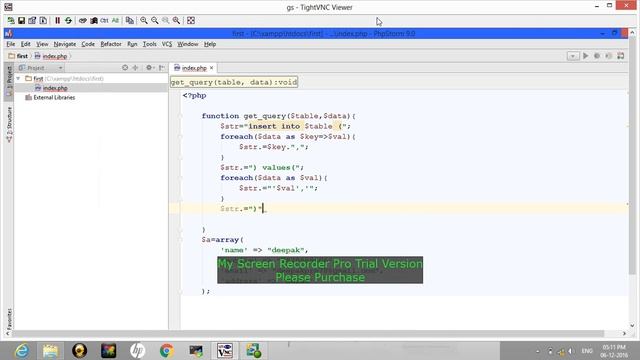Click the red Pause icon in TightVNC toolbar
This screenshot has height=360, width=640.
(x=58, y=20)
